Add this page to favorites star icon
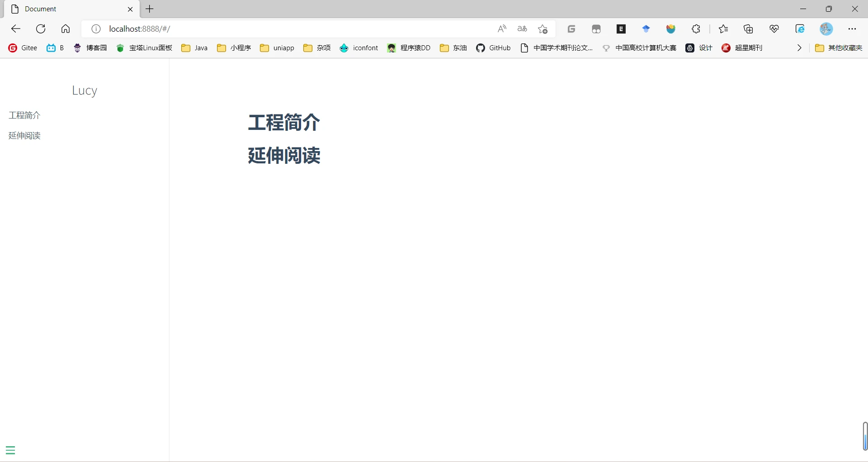The height and width of the screenshot is (462, 868). [x=543, y=29]
